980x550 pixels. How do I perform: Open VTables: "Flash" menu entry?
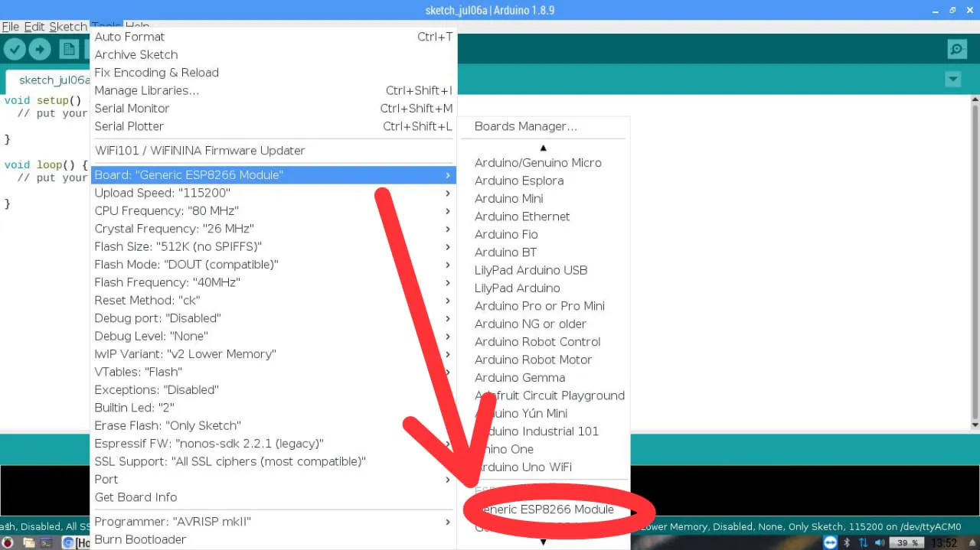point(273,372)
